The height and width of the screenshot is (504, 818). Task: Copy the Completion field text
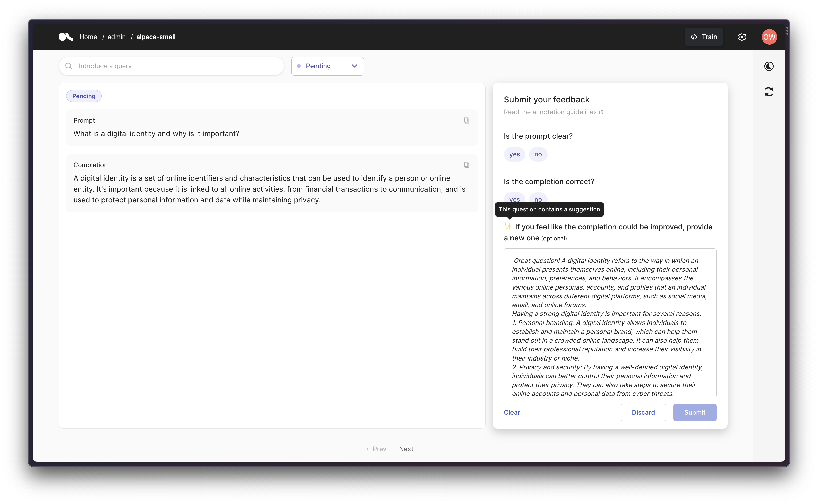pos(466,165)
